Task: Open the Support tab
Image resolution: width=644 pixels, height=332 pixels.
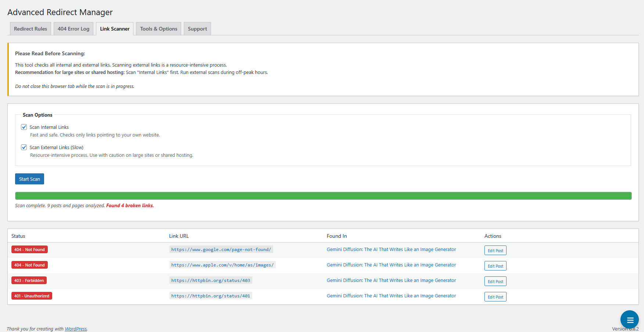Action: tap(197, 29)
